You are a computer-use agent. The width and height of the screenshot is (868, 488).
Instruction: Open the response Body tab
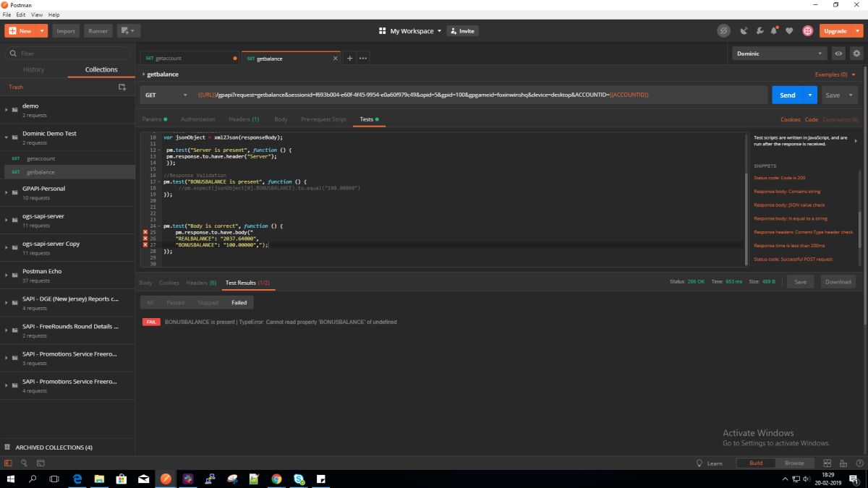(x=146, y=283)
